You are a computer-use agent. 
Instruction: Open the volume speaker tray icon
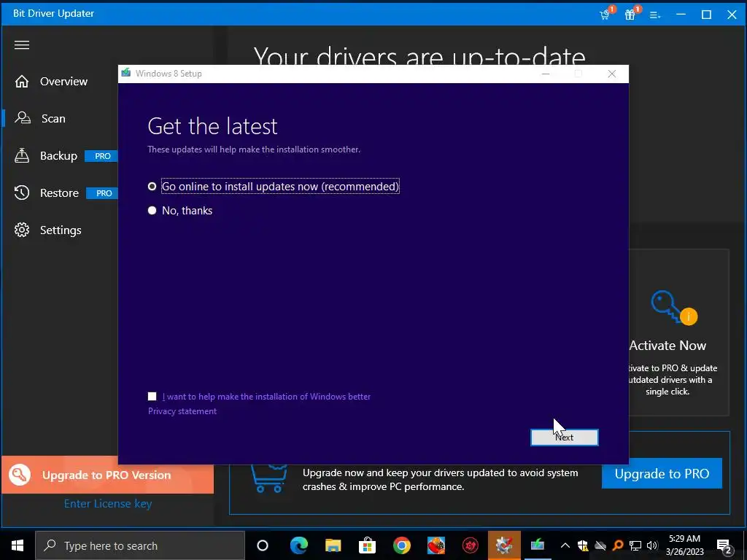[652, 545]
